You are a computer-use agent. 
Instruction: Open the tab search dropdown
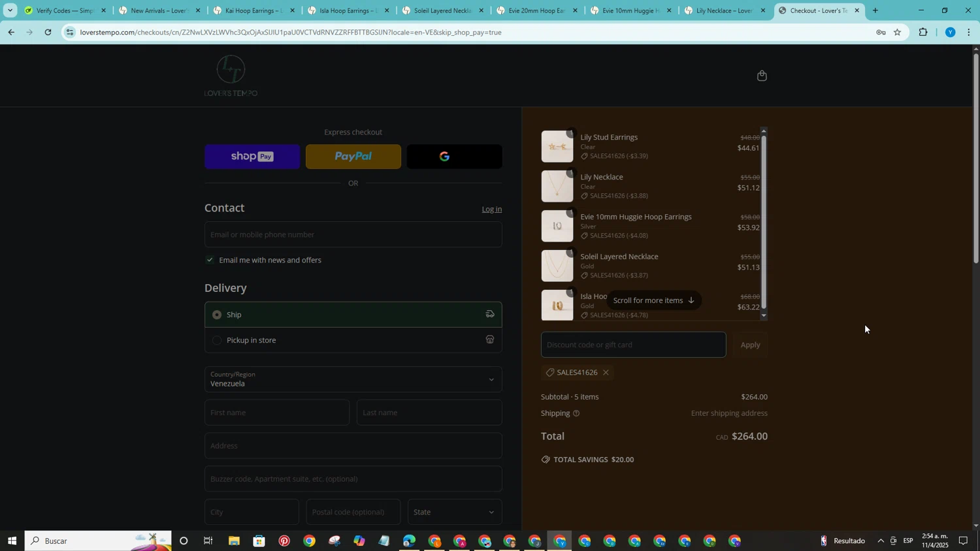pyautogui.click(x=10, y=10)
